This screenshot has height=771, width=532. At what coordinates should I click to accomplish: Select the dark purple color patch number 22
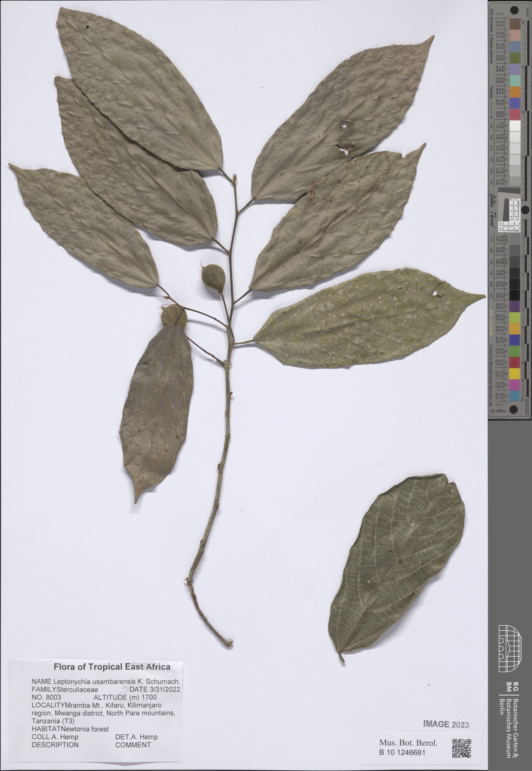[515, 307]
